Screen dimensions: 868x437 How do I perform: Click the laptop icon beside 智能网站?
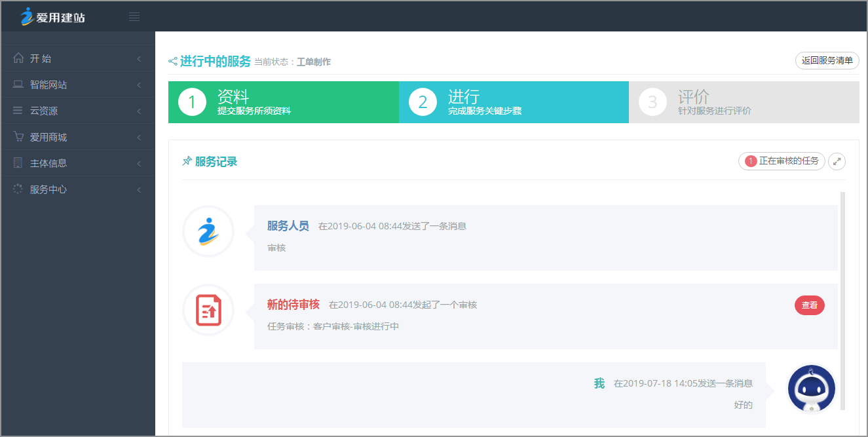(x=18, y=85)
